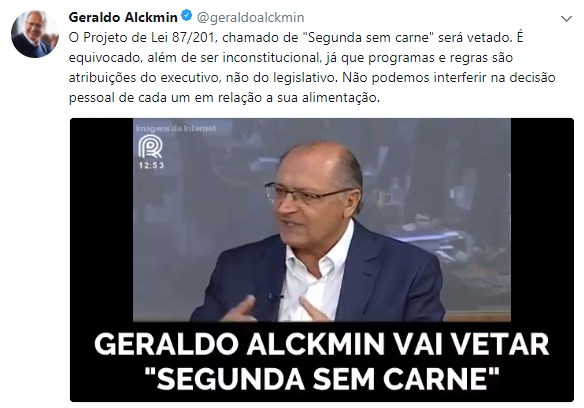
Task: Click the lapel microphone on the white shirt
Action: pyautogui.click(x=275, y=296)
